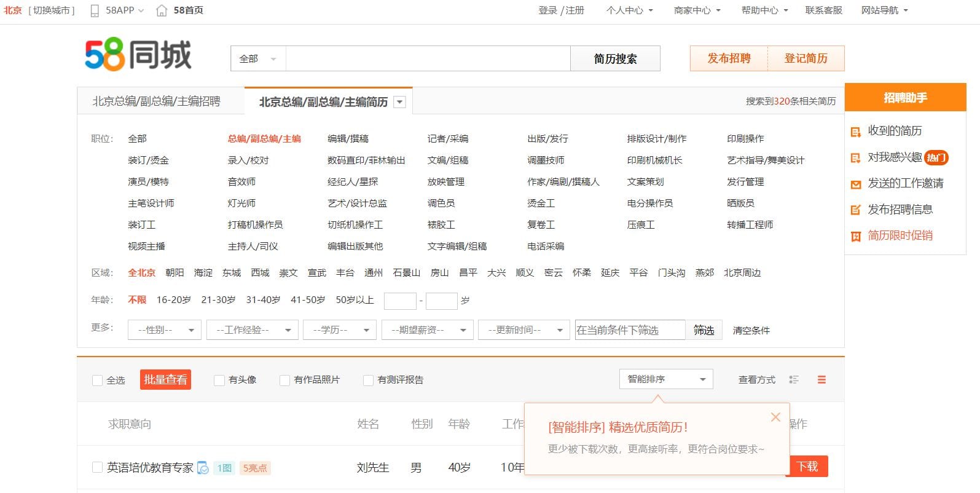Focus the main resume search input field
Image resolution: width=980 pixels, height=493 pixels.
(x=428, y=59)
